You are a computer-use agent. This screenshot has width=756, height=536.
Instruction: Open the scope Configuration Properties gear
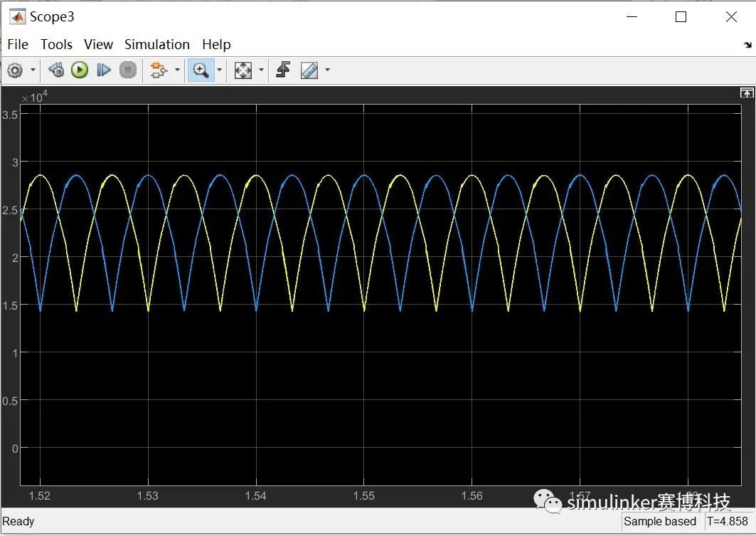15,70
